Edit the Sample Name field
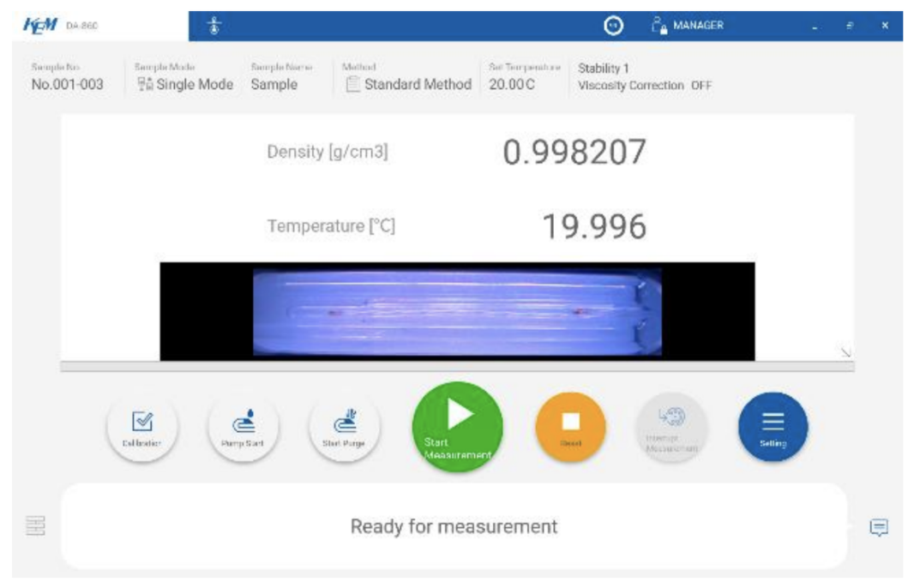The width and height of the screenshot is (914, 588). pos(274,84)
